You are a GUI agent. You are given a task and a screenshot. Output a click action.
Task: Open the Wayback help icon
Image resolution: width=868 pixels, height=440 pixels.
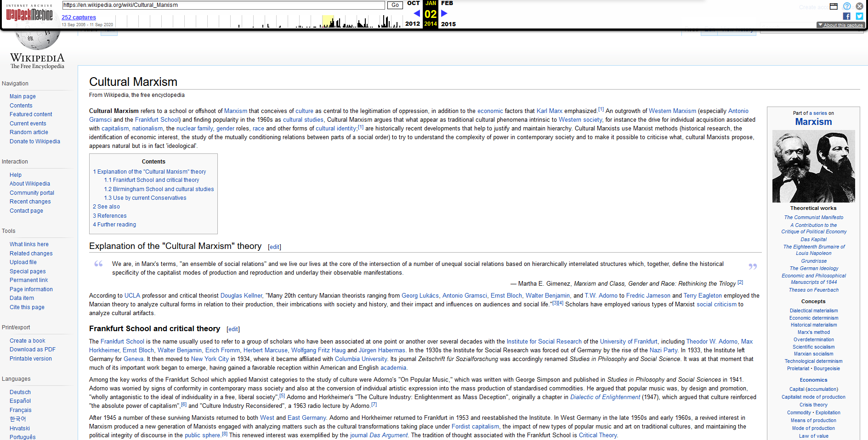pyautogui.click(x=847, y=6)
